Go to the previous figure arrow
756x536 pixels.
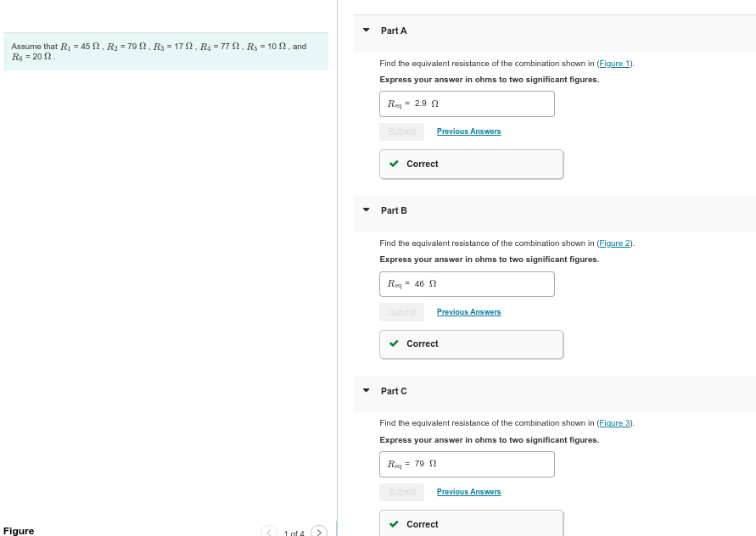point(269,532)
